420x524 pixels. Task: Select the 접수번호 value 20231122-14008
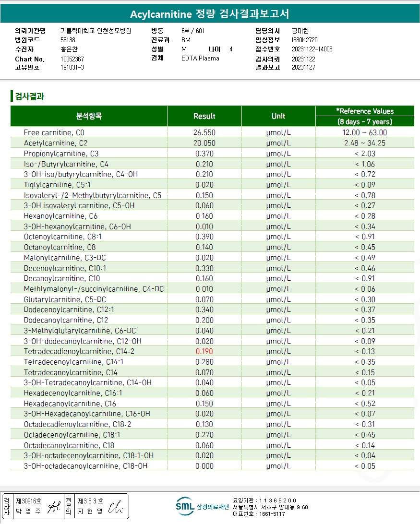click(x=312, y=49)
